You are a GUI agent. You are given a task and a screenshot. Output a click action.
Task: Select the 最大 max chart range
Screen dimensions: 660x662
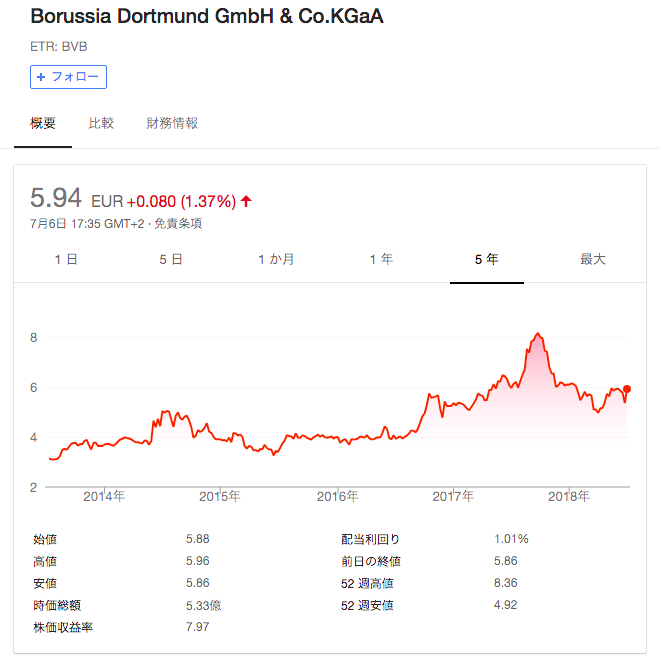point(592,259)
